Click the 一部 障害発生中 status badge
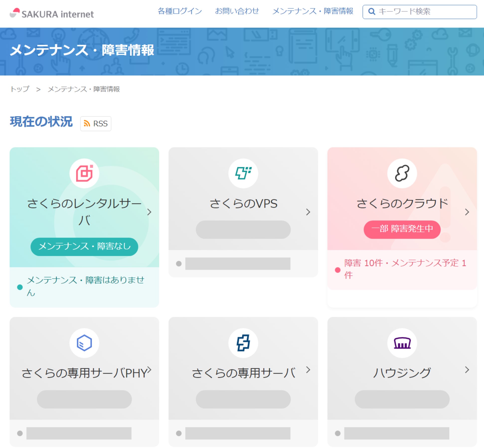 [x=402, y=229]
